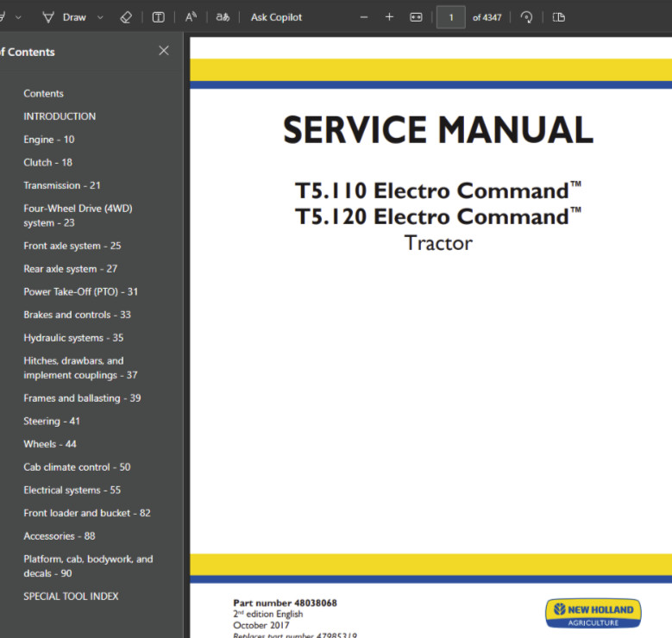This screenshot has width=672, height=638.
Task: Click the T5.110 Electro Command text
Action: pos(437,191)
